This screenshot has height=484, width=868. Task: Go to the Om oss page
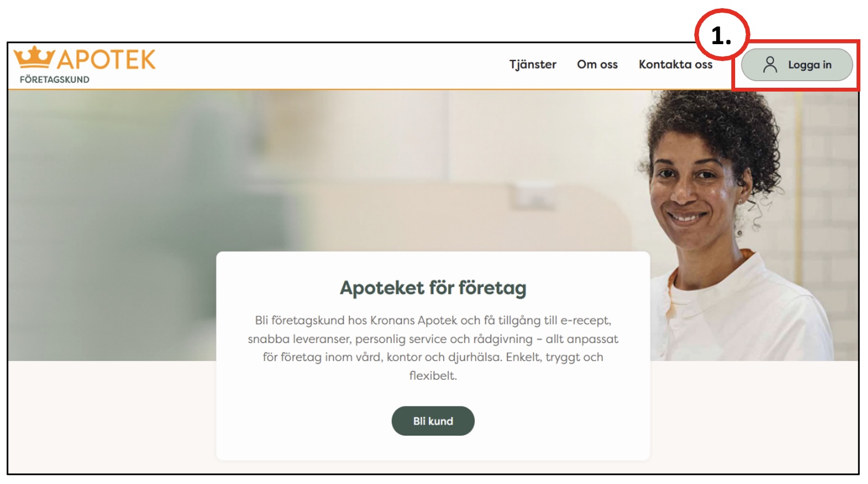pos(597,64)
